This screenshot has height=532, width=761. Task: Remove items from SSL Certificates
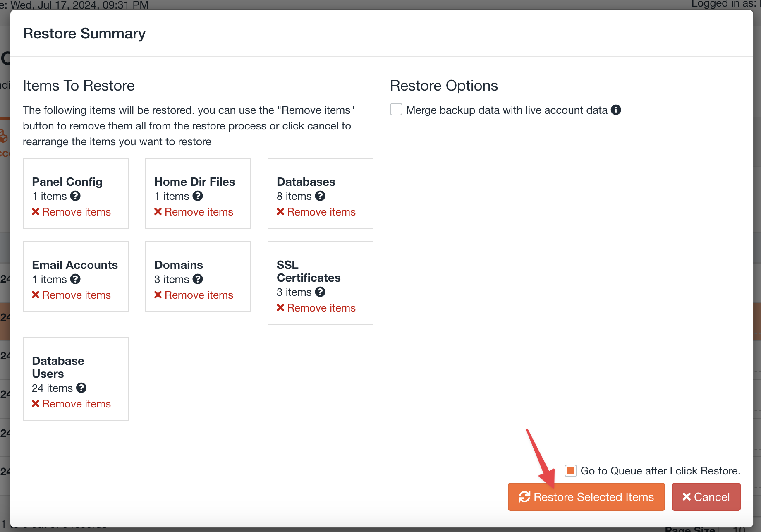(x=316, y=308)
